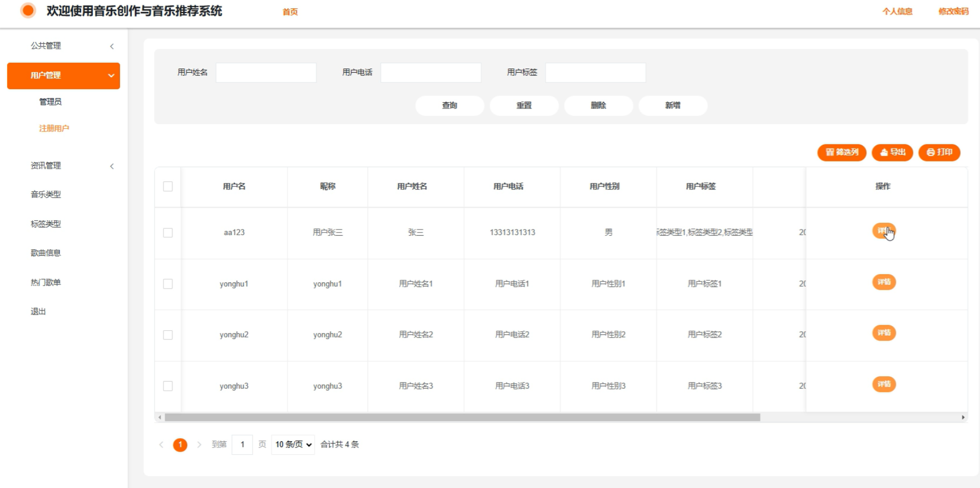Open 热门歌单 in the sidebar
980x488 pixels.
[46, 282]
